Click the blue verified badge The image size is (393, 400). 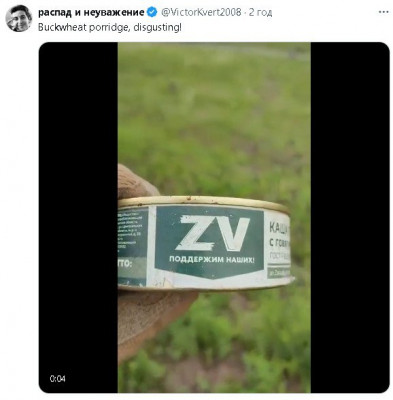click(152, 13)
